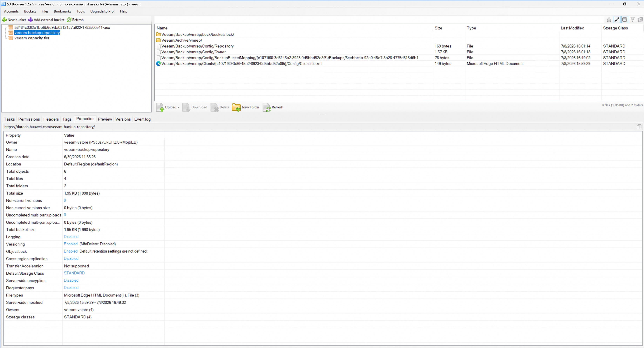The image size is (644, 348).
Task: Switch to the Event log tab
Action: pos(142,119)
